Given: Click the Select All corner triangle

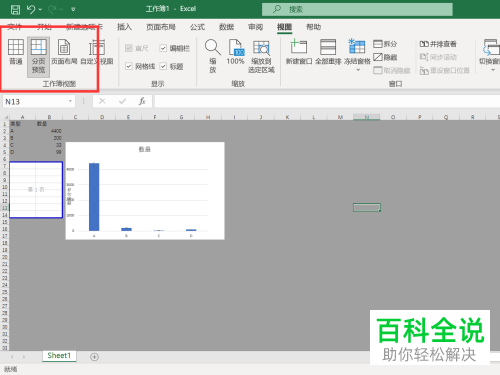Looking at the screenshot, I should 5,117.
